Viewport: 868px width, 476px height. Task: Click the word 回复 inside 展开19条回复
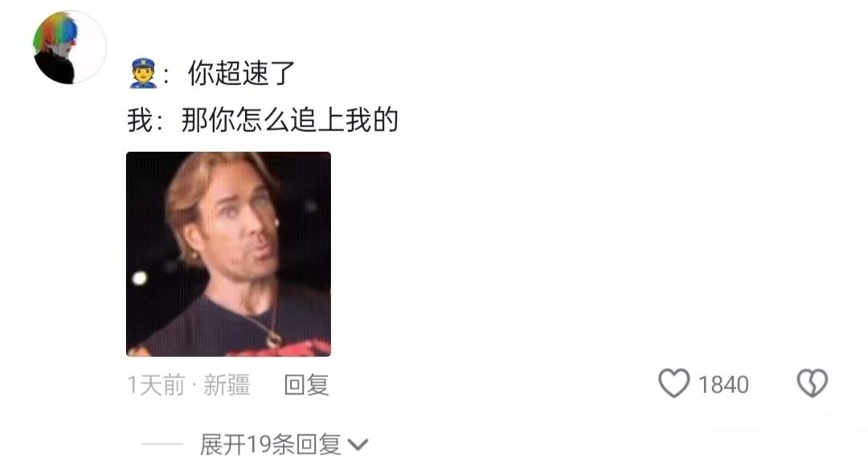[317, 445]
